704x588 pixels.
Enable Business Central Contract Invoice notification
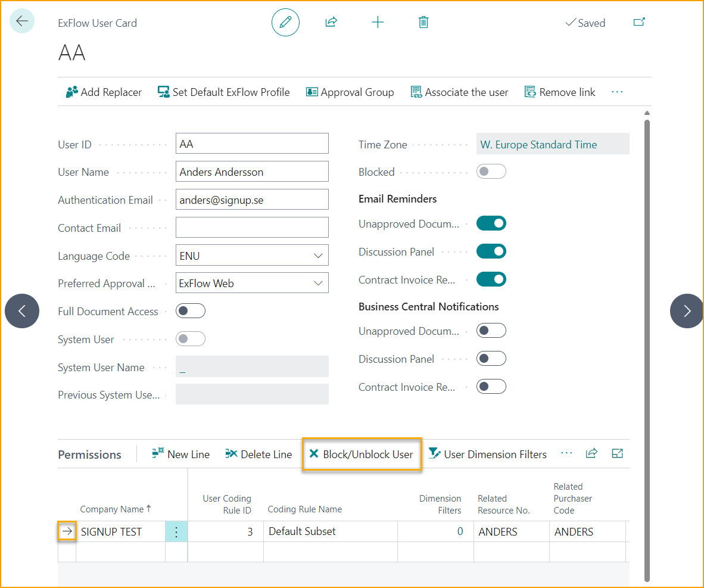pos(491,386)
